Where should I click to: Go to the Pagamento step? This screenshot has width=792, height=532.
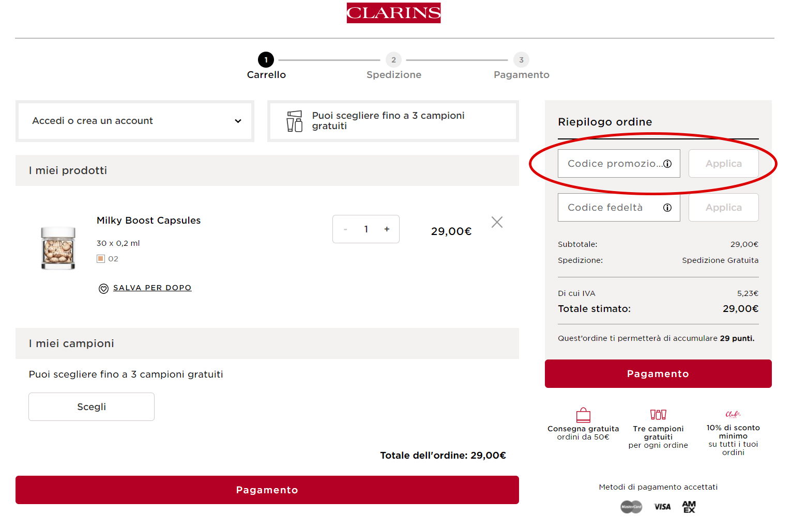coord(521,59)
